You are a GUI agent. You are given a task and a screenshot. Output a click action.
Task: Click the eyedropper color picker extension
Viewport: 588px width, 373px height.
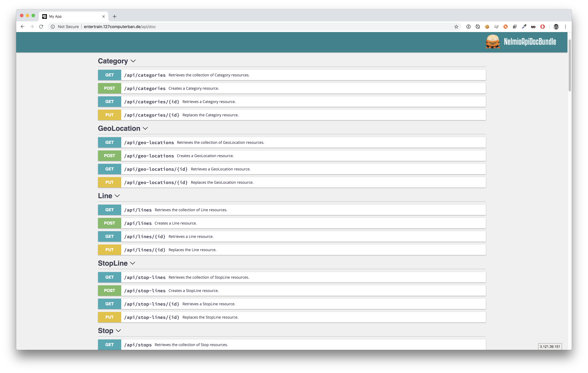point(524,27)
